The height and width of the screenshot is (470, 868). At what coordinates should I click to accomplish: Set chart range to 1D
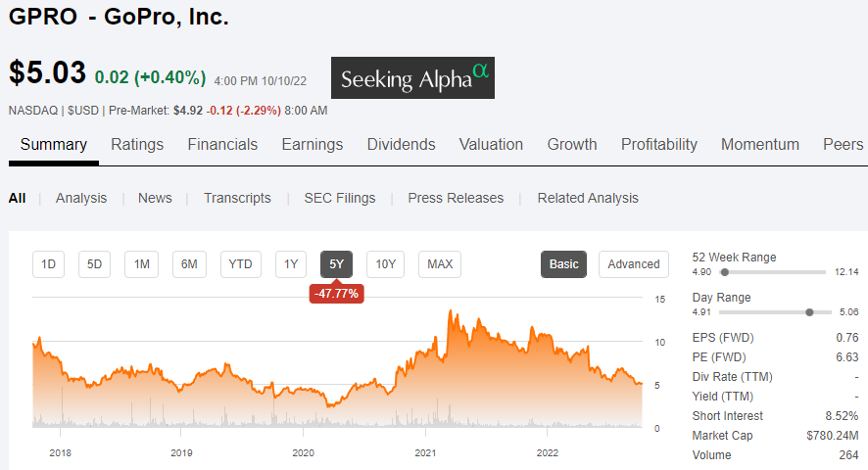click(48, 264)
